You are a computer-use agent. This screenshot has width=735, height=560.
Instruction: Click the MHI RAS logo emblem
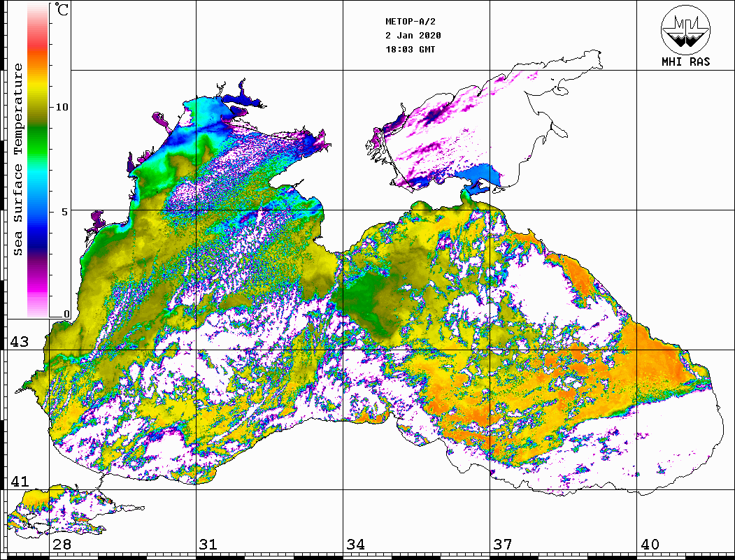(x=685, y=29)
